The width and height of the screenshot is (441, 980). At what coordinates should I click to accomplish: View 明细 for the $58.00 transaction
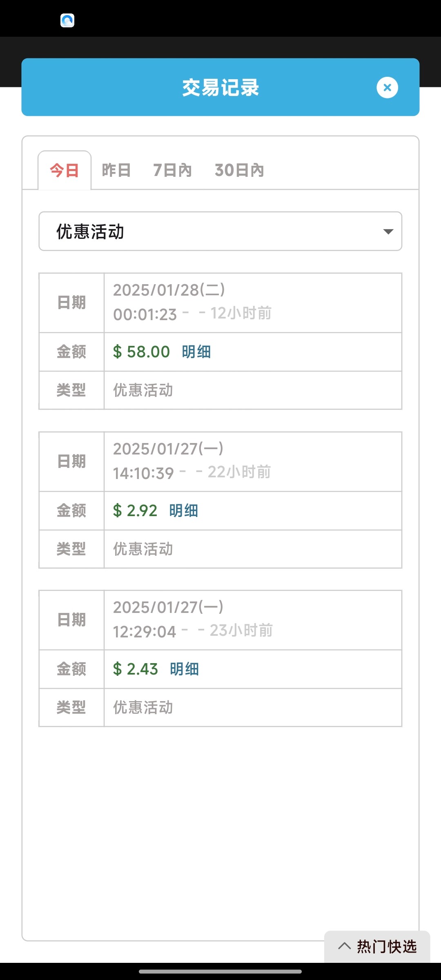196,352
